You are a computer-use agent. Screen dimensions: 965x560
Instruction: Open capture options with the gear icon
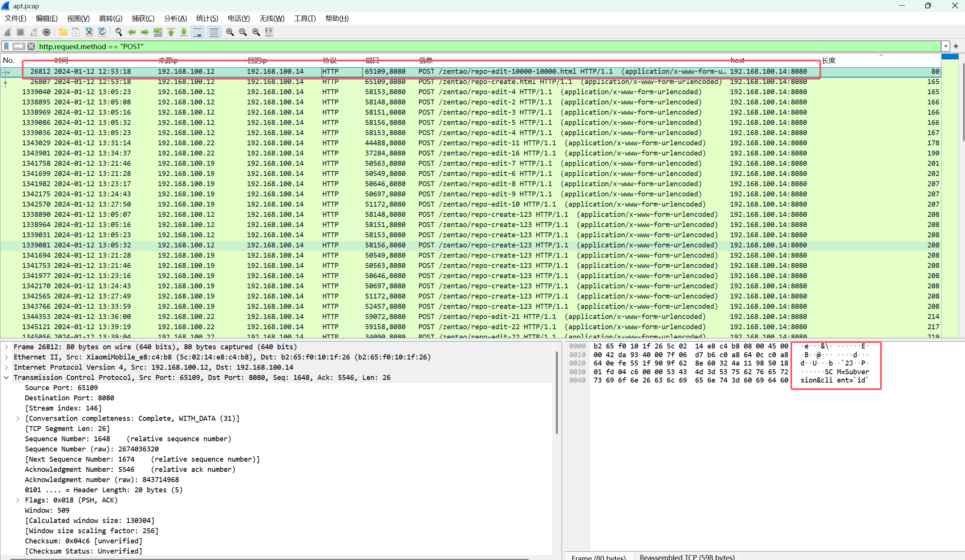pyautogui.click(x=46, y=32)
